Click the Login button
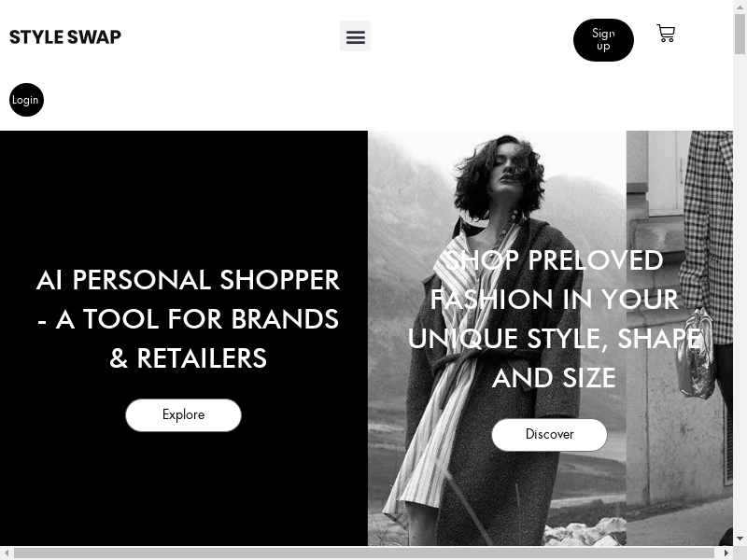747x560 pixels. click(x=26, y=100)
